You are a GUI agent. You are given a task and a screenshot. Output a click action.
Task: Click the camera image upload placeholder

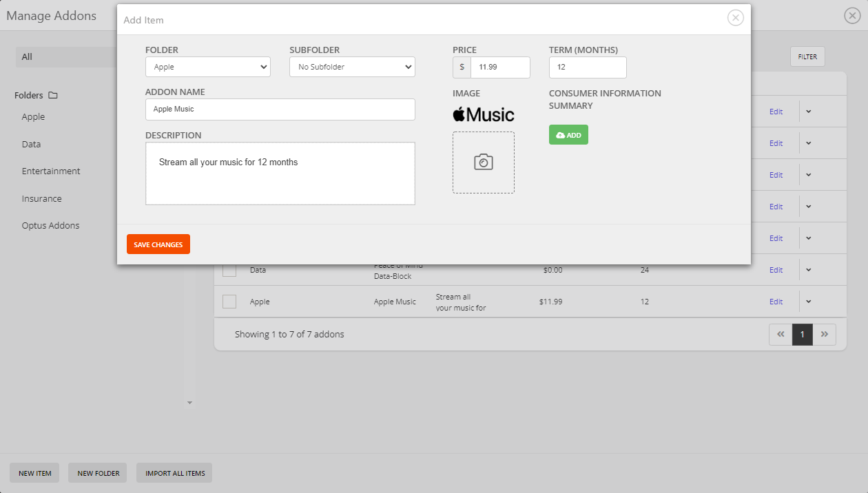(483, 162)
